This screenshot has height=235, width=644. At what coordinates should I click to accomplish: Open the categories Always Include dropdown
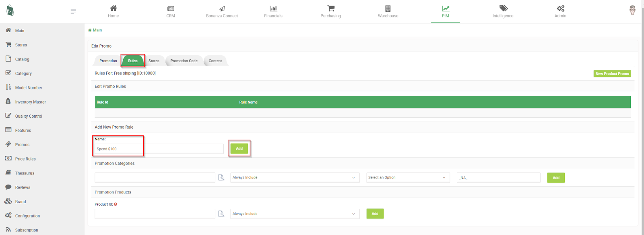(295, 178)
